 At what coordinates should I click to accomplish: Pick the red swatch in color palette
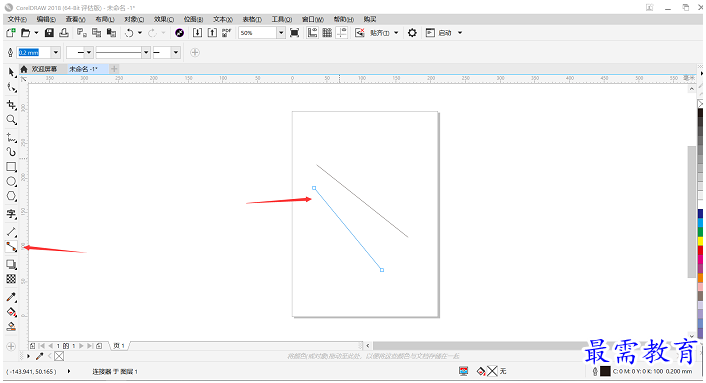point(701,250)
